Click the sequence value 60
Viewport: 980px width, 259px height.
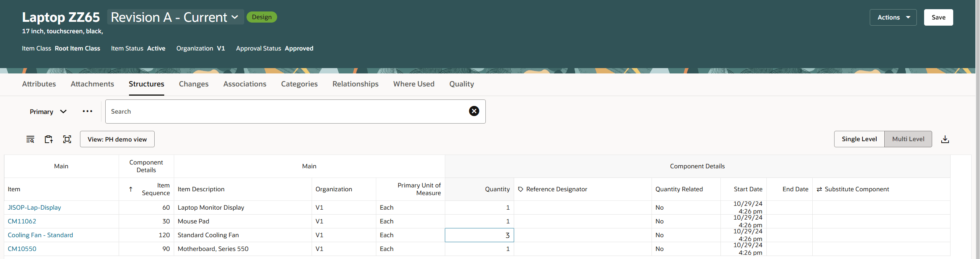coord(166,208)
